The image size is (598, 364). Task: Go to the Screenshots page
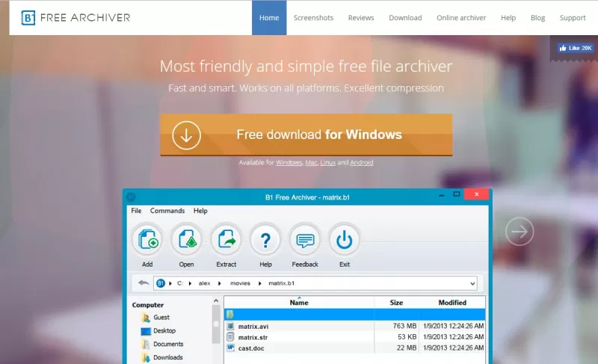pos(313,17)
